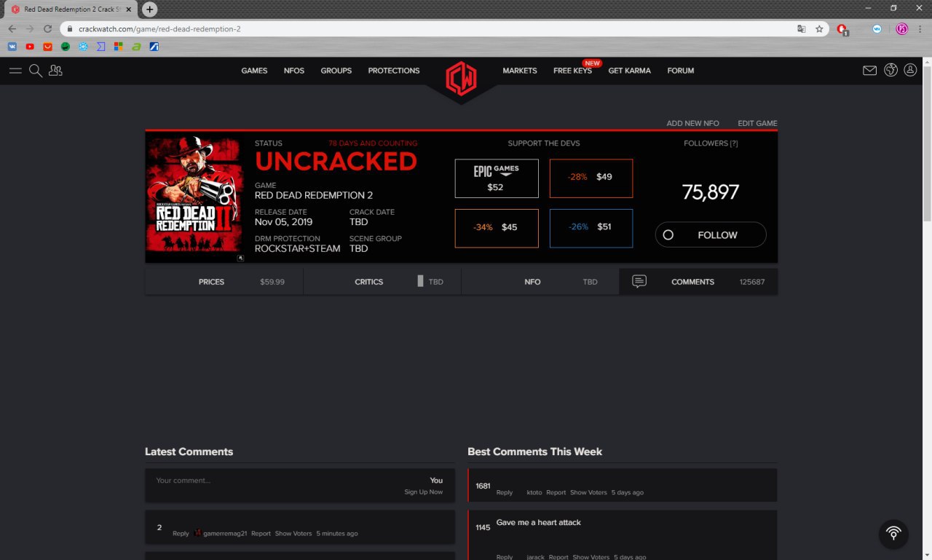Click the wifi floating button at bottom right
932x560 pixels.
[893, 534]
